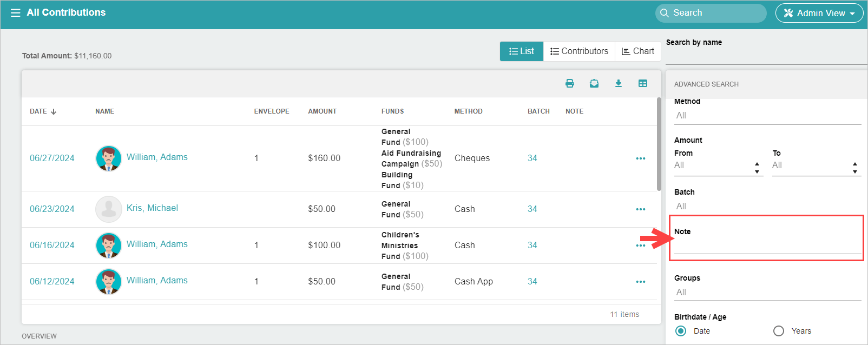Viewport: 868px width, 345px height.
Task: Click the top Search field
Action: [x=711, y=13]
